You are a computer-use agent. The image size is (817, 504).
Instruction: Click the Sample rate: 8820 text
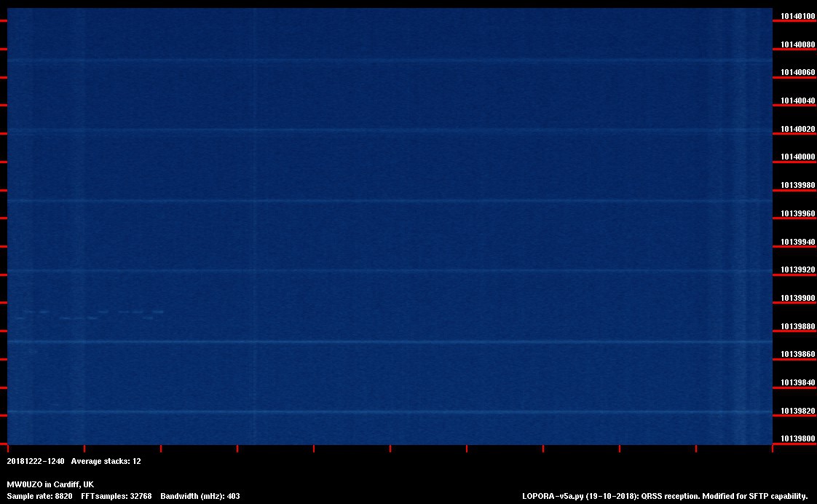coord(39,496)
